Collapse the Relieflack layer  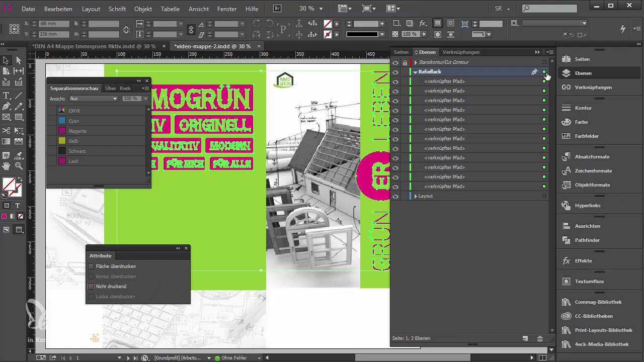click(416, 72)
